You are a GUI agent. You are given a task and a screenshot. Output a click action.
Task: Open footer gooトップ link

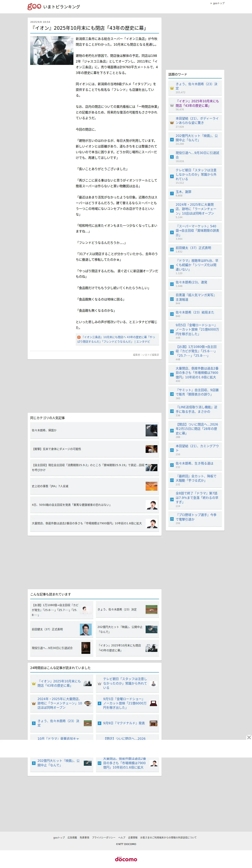tap(59, 837)
